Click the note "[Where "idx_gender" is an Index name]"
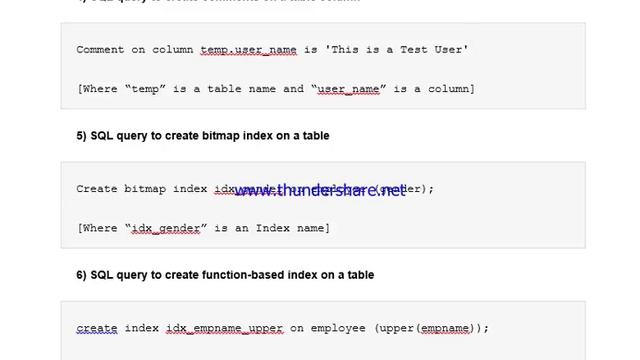 (203, 228)
